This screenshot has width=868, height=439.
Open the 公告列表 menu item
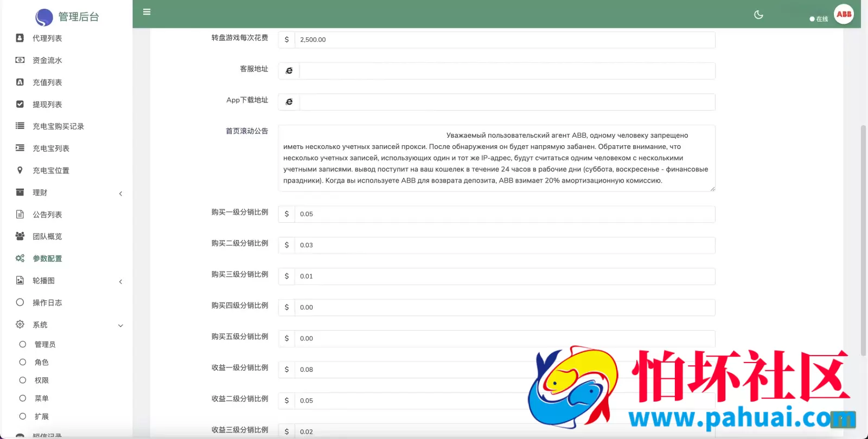point(47,215)
